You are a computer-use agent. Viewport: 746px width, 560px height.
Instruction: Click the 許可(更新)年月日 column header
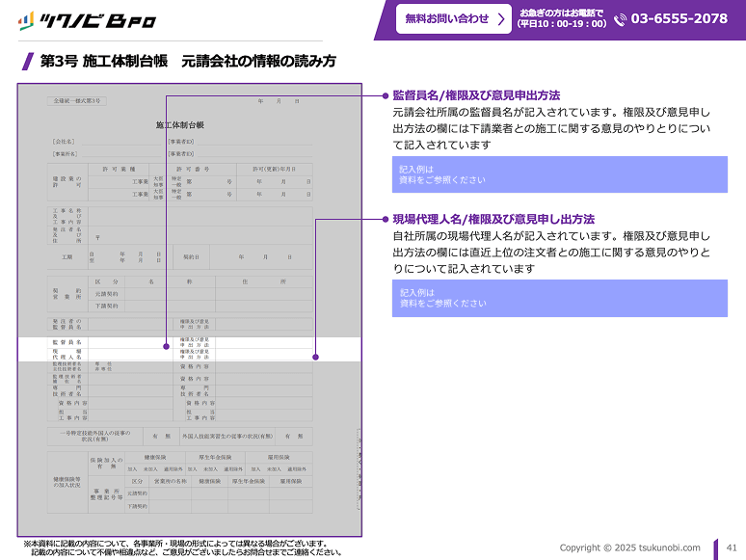[274, 170]
